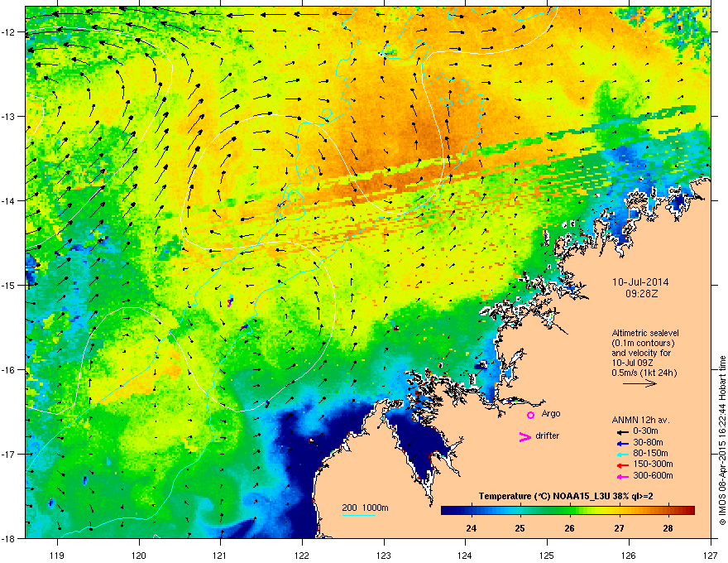Click the Temperature NOAA15_L3U title text
Image resolution: width=728 pixels, height=563 pixels.
point(566,496)
